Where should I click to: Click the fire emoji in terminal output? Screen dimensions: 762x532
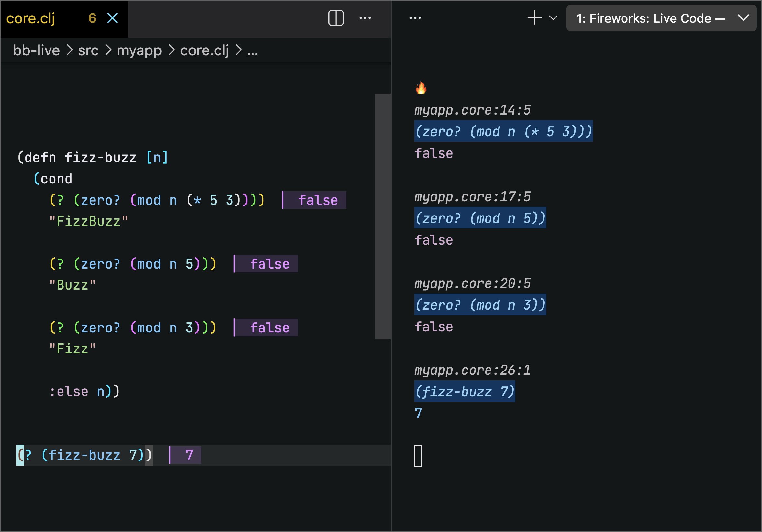click(421, 88)
